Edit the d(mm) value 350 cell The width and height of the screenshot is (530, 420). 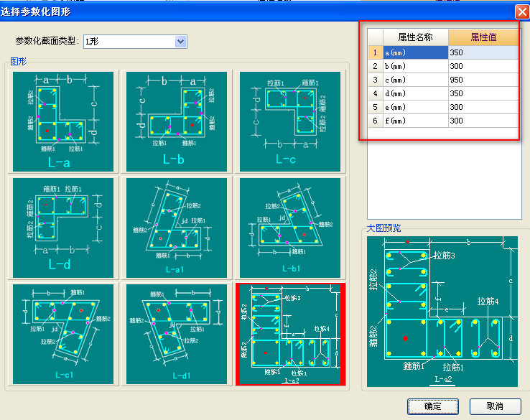tap(483, 93)
